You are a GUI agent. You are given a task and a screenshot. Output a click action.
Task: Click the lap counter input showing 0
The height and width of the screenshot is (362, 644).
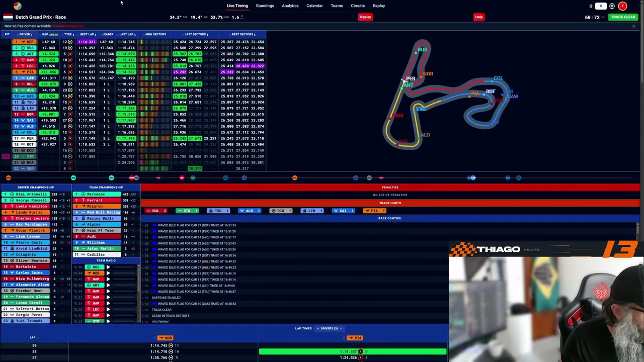click(x=601, y=6)
